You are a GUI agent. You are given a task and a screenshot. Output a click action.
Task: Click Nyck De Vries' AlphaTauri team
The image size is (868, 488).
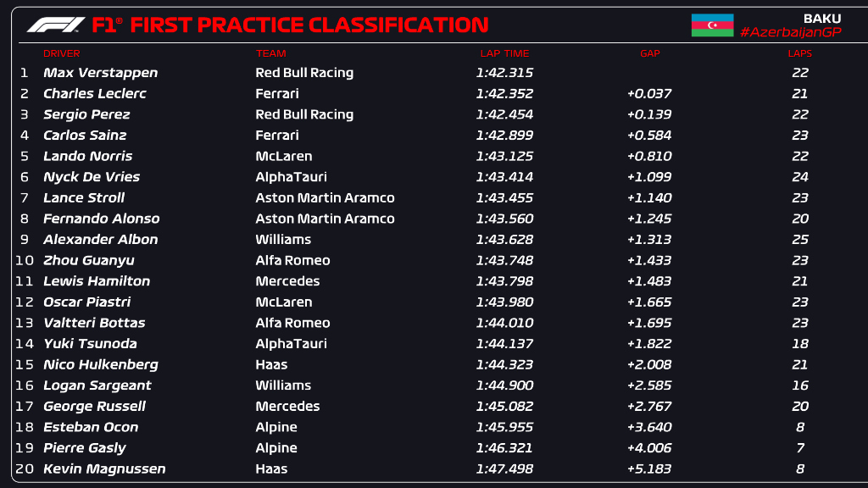(291, 177)
